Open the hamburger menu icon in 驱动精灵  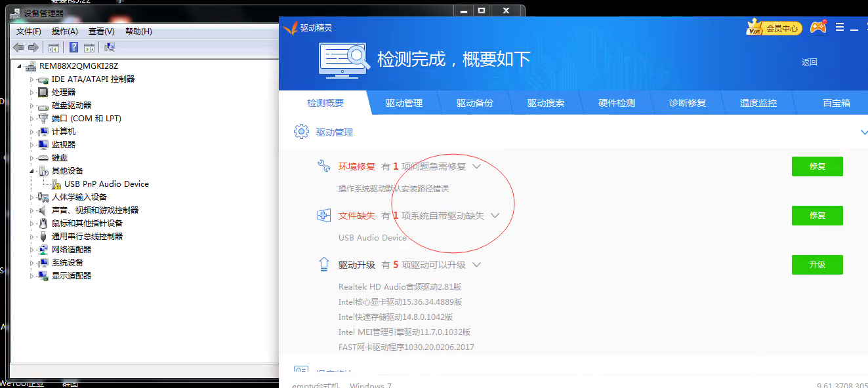[840, 28]
